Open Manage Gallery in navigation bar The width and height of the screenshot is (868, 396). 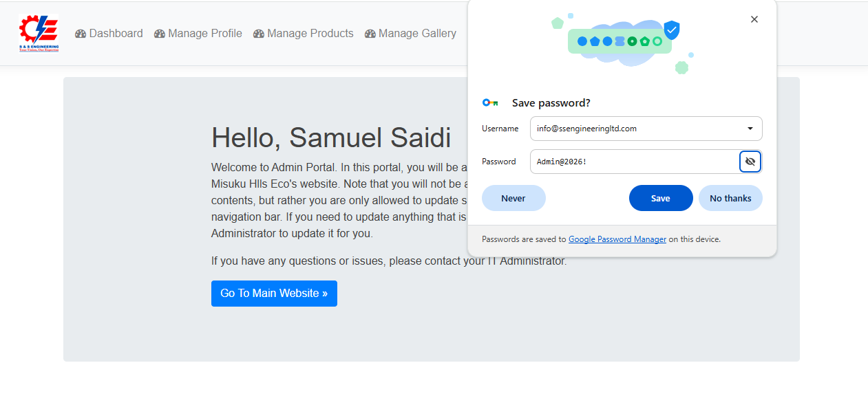pyautogui.click(x=410, y=34)
